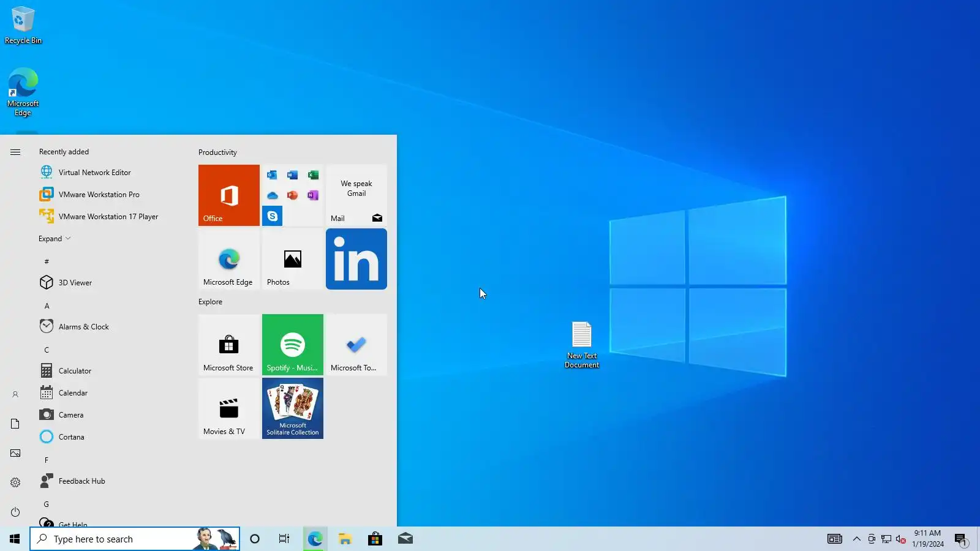The height and width of the screenshot is (551, 980).
Task: Click the 'C' letter group header
Action: [47, 350]
